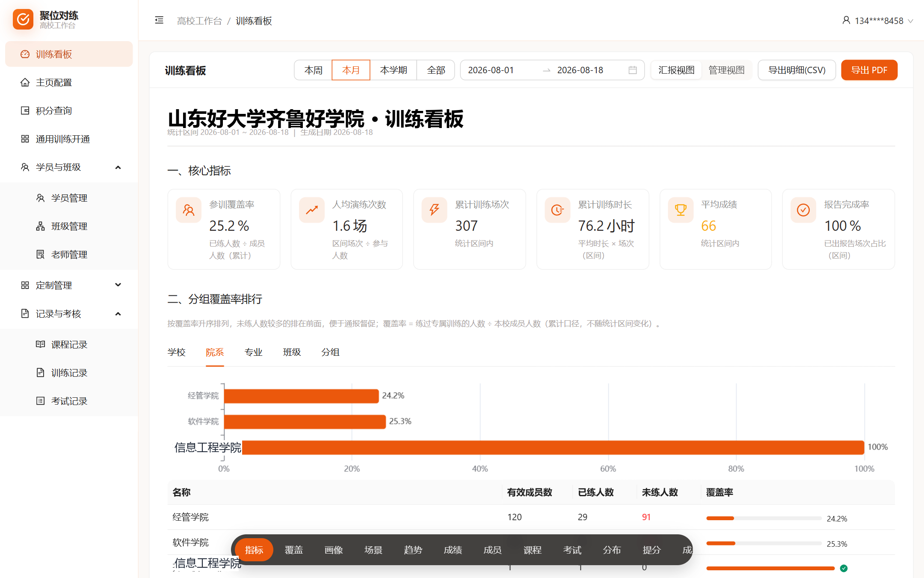This screenshot has height=578, width=924.
Task: Click the 导出明细(CSV) button
Action: (797, 70)
